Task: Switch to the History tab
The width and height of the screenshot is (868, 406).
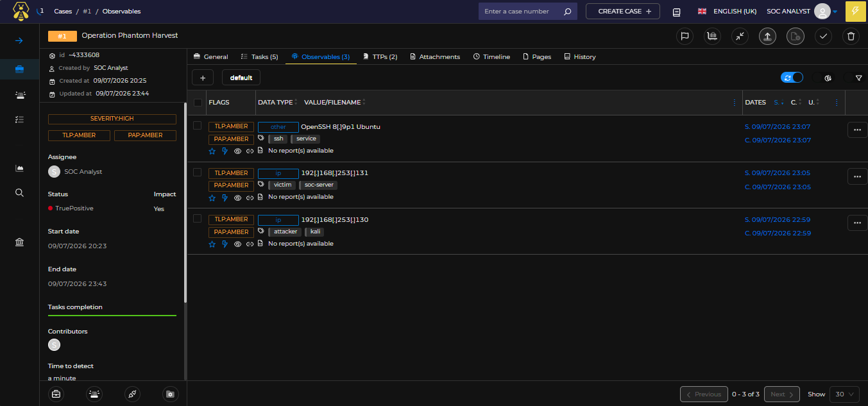Action: (580, 56)
